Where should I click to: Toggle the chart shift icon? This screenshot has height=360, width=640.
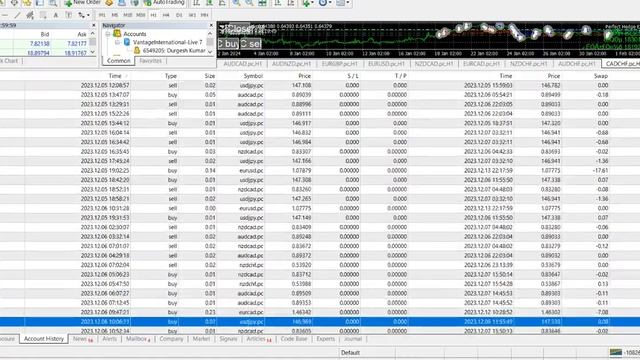tap(291, 2)
